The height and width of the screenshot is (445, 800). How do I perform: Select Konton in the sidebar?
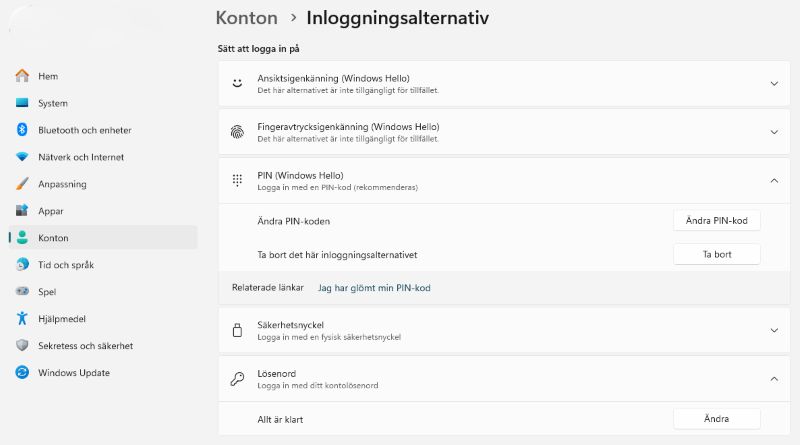pyautogui.click(x=103, y=238)
